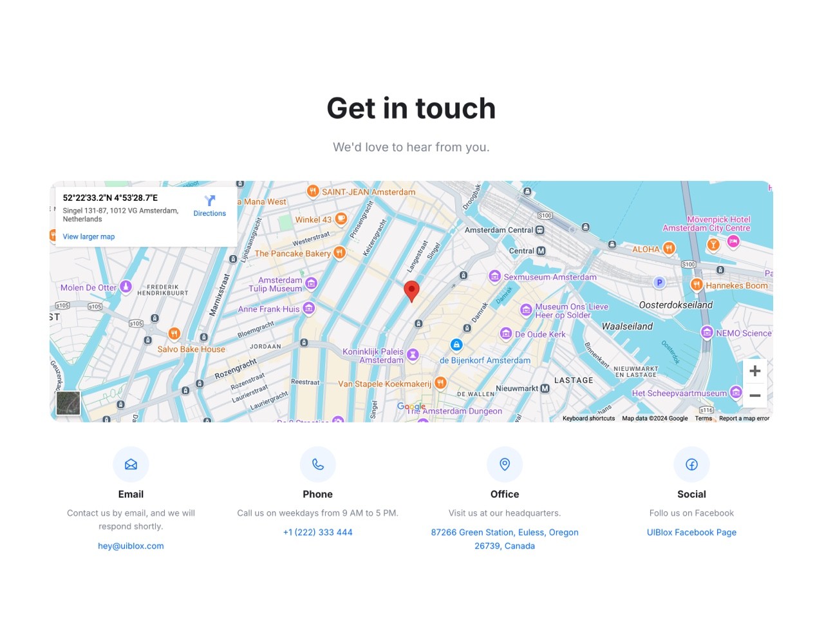Open Museum Ons' Lieve Heer op Solder marker
This screenshot has height=644, width=824.
[x=526, y=310]
